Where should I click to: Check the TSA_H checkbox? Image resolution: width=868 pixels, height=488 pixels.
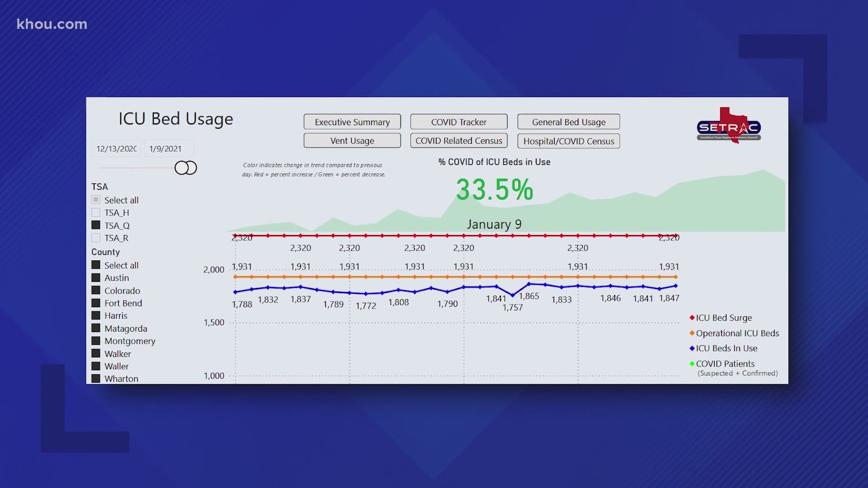[96, 212]
